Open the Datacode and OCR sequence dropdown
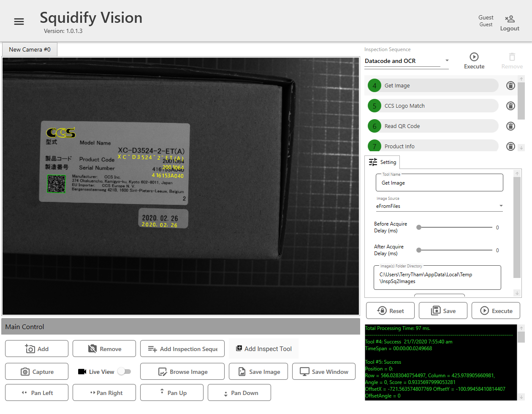Image resolution: width=532 pixels, height=414 pixels. point(447,60)
